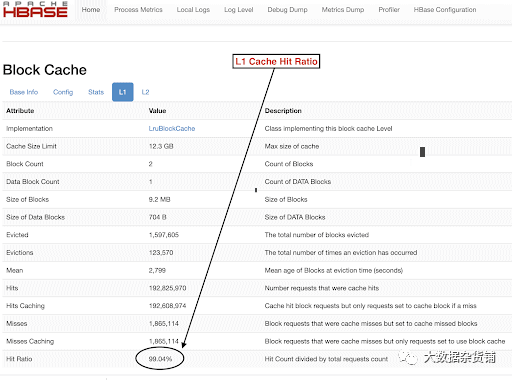The image size is (512, 380).
Task: Select the Hit Ratio attribute label
Action: 19,359
